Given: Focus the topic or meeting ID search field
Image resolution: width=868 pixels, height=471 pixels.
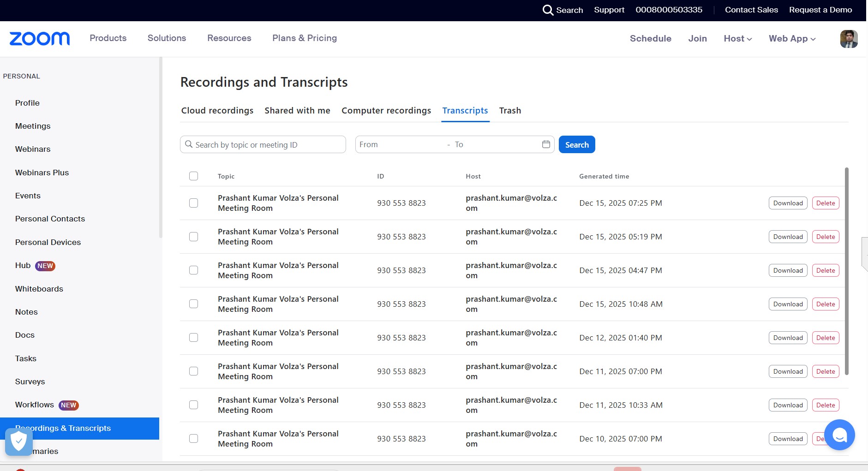Looking at the screenshot, I should tap(263, 144).
